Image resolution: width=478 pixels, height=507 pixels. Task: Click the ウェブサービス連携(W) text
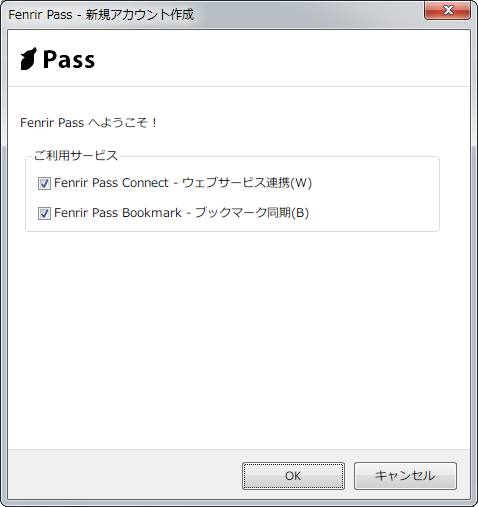247,183
